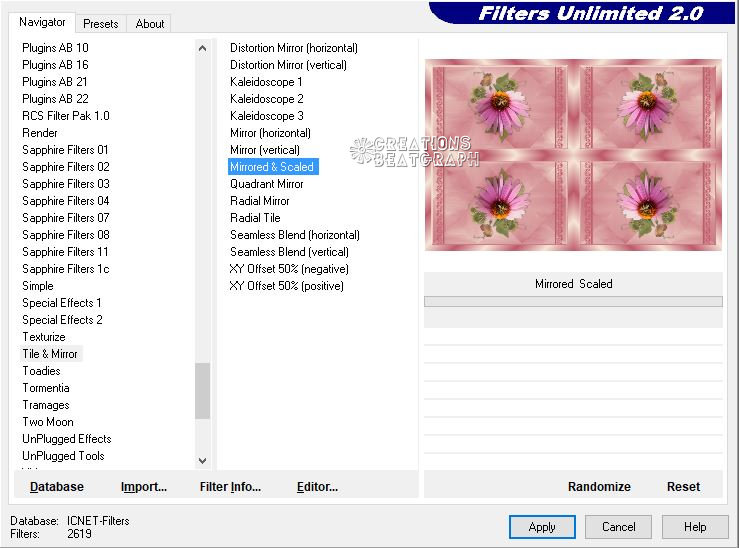The width and height of the screenshot is (739, 548).
Task: Select Sapphire Filters 03 category
Action: point(66,184)
